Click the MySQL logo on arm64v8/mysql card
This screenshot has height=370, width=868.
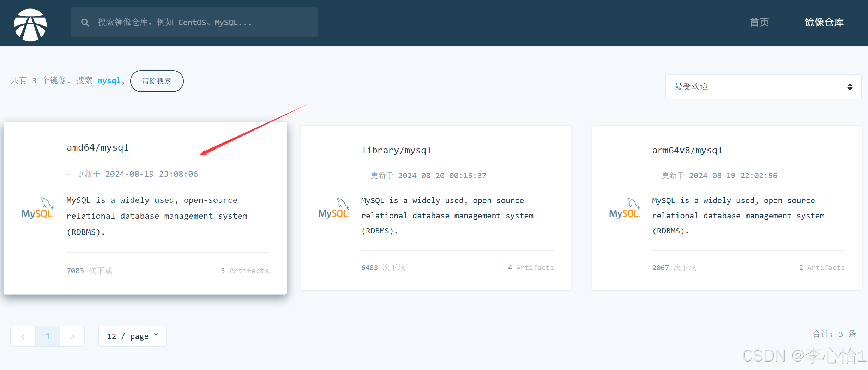[625, 208]
